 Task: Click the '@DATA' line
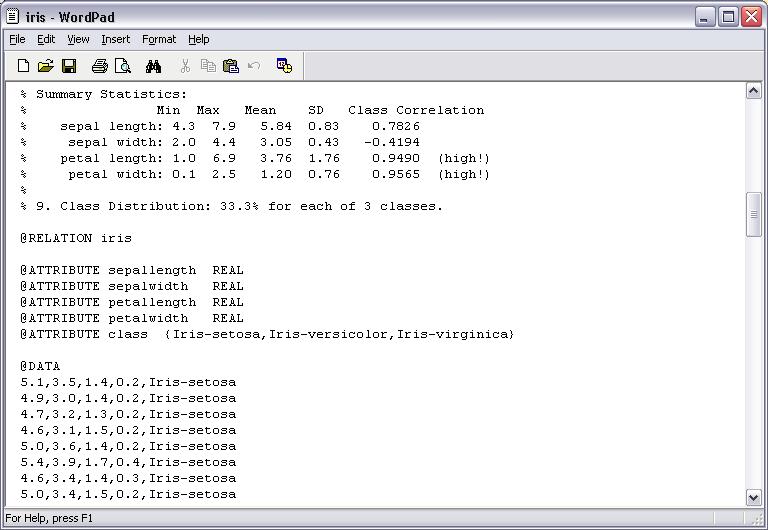40,366
